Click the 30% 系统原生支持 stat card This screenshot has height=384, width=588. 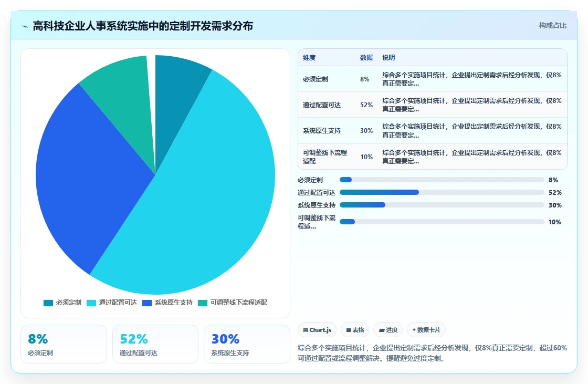tap(247, 344)
